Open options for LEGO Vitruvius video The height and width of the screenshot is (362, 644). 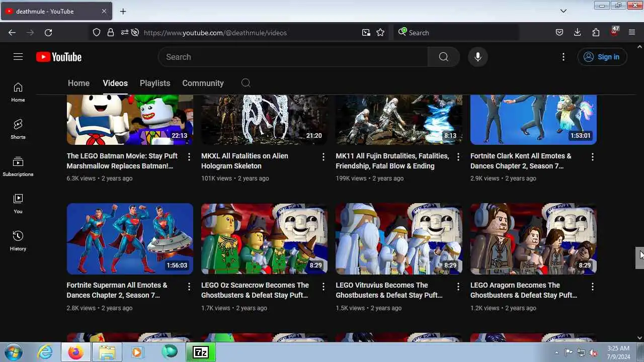pyautogui.click(x=458, y=287)
